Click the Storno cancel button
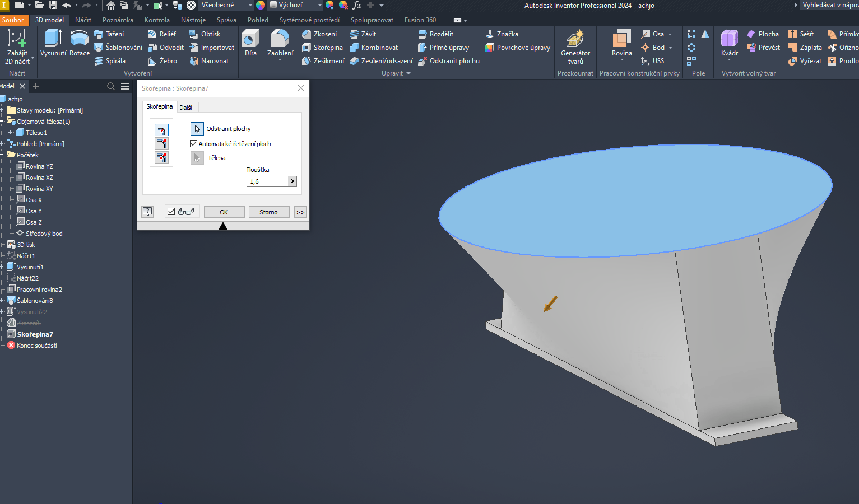Screen dimensions: 859x504 [x=268, y=212]
